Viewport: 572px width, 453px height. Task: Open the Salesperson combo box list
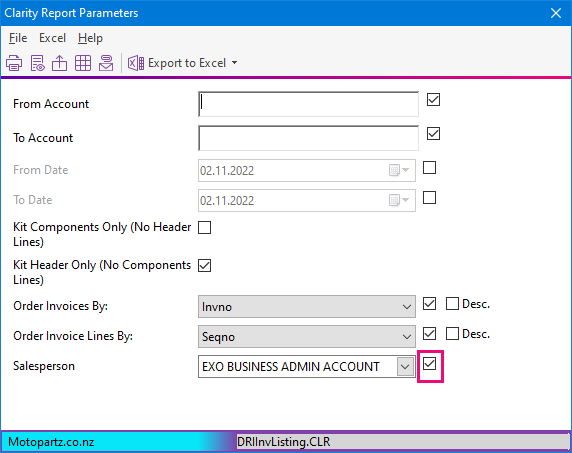coord(405,367)
